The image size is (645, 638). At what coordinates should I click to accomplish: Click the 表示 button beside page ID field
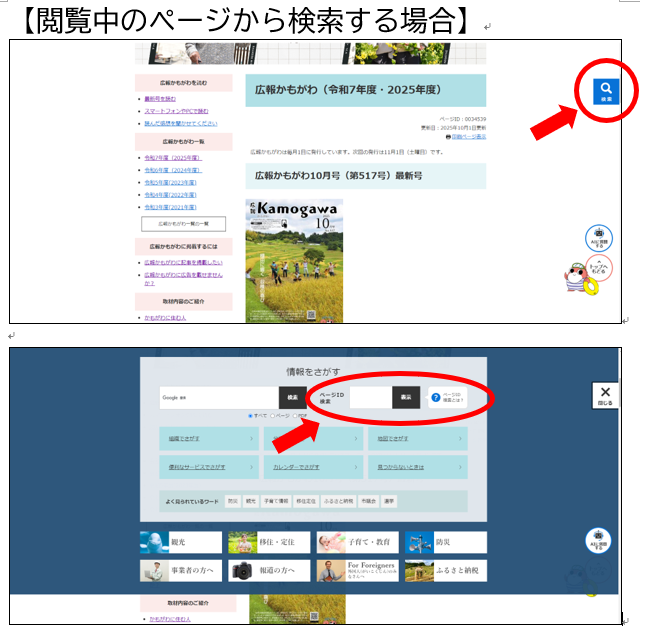click(x=406, y=398)
